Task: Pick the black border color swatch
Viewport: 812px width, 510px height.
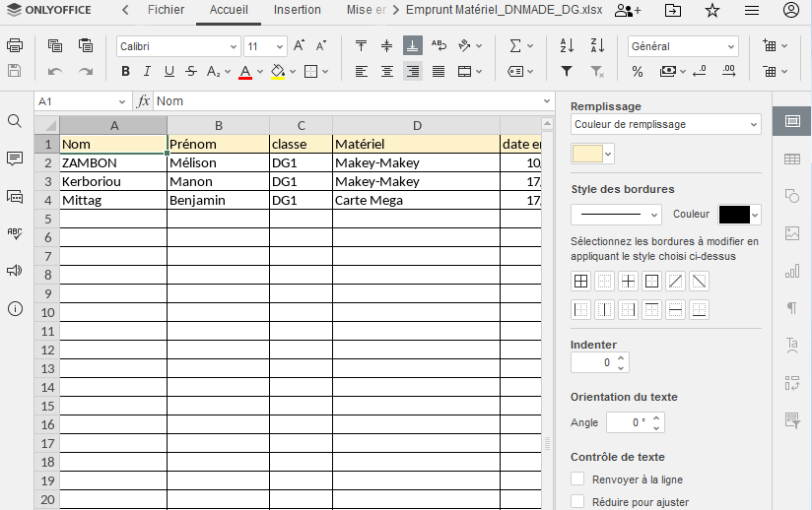Action: pyautogui.click(x=734, y=215)
